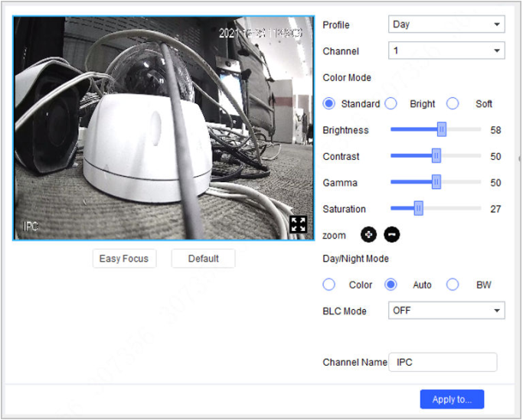523x420 pixels.
Task: Click the Gamma slider handle
Action: [x=436, y=182]
